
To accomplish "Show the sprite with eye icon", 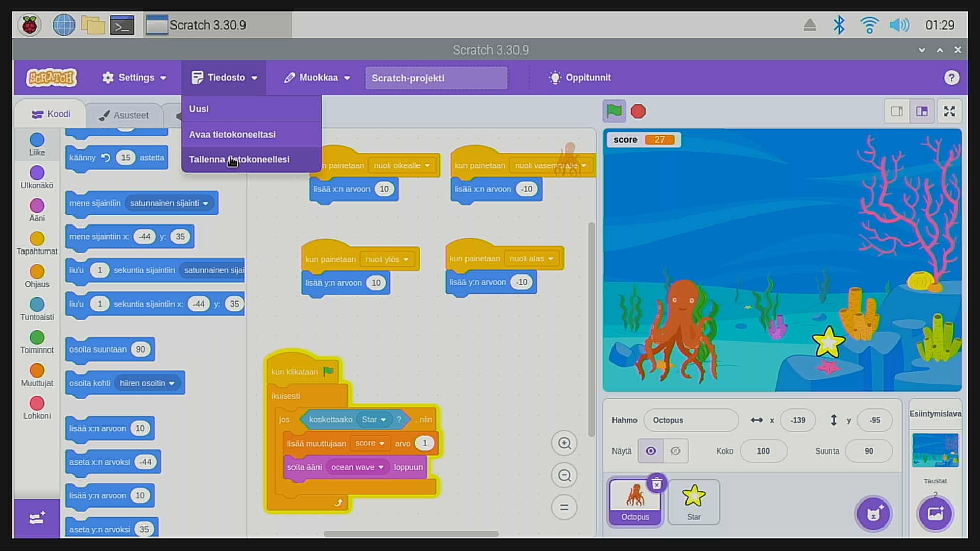I will pos(650,451).
